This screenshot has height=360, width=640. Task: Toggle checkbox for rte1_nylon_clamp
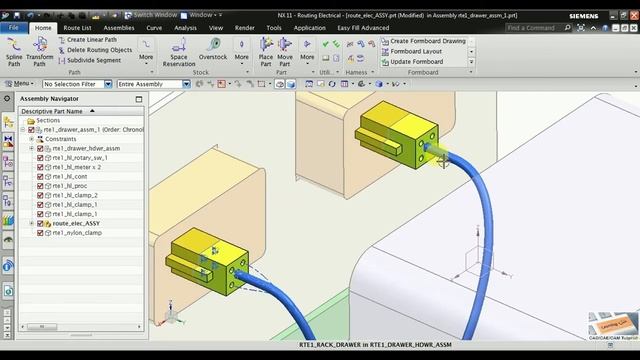[x=40, y=233]
